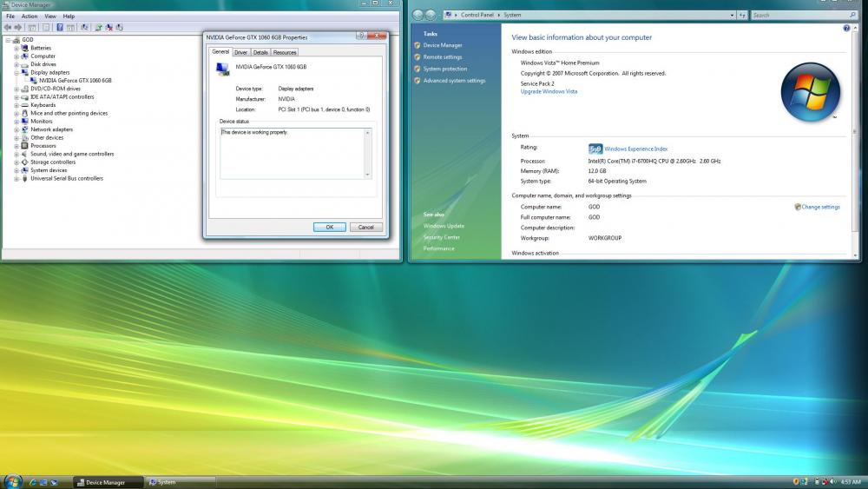The height and width of the screenshot is (489, 868).
Task: Click the Windows Experience Index rating badge
Action: click(x=595, y=149)
